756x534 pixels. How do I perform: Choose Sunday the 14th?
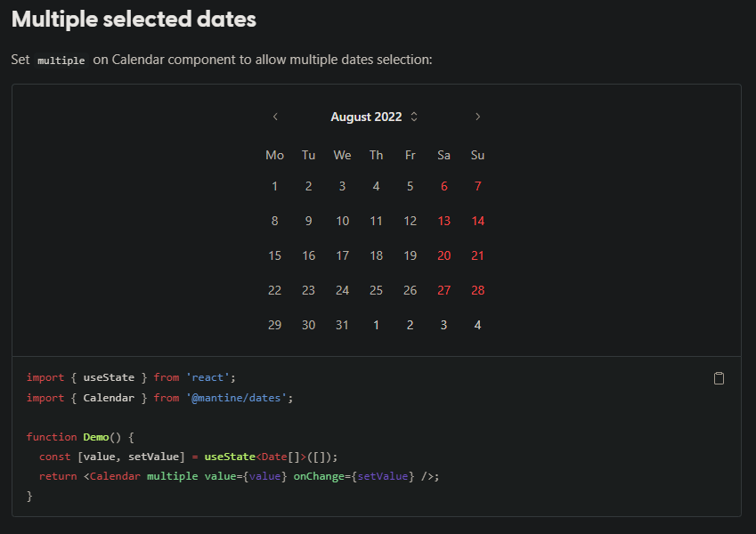478,221
